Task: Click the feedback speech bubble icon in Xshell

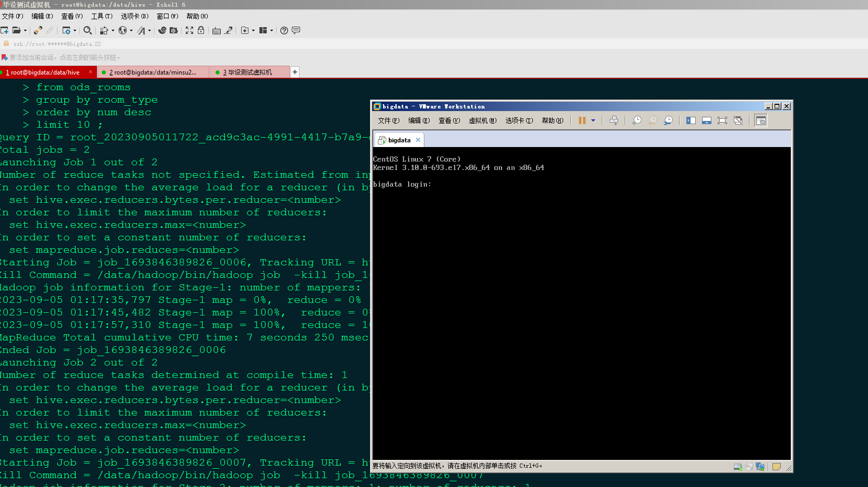Action: coord(296,30)
